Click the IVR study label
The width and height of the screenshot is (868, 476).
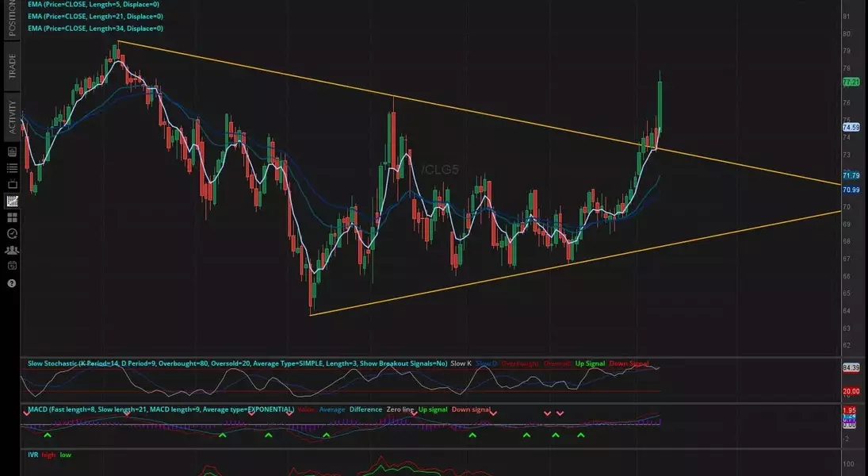tap(34, 455)
